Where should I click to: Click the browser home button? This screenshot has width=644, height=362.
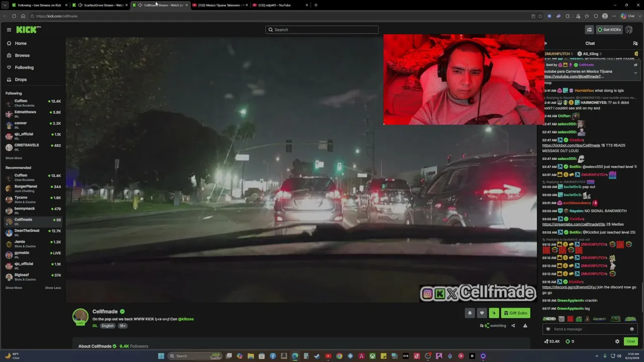tap(23, 16)
